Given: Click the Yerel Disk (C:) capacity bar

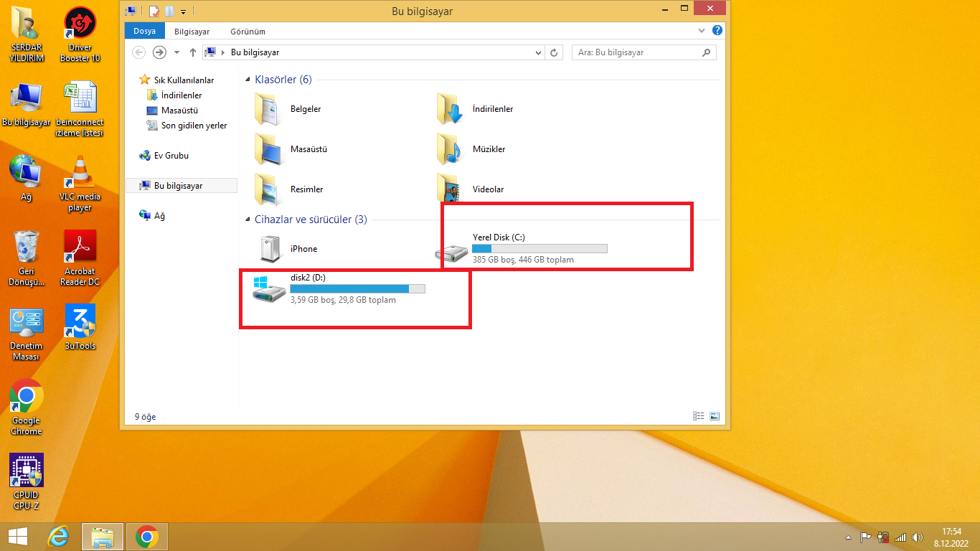Looking at the screenshot, I should (540, 249).
